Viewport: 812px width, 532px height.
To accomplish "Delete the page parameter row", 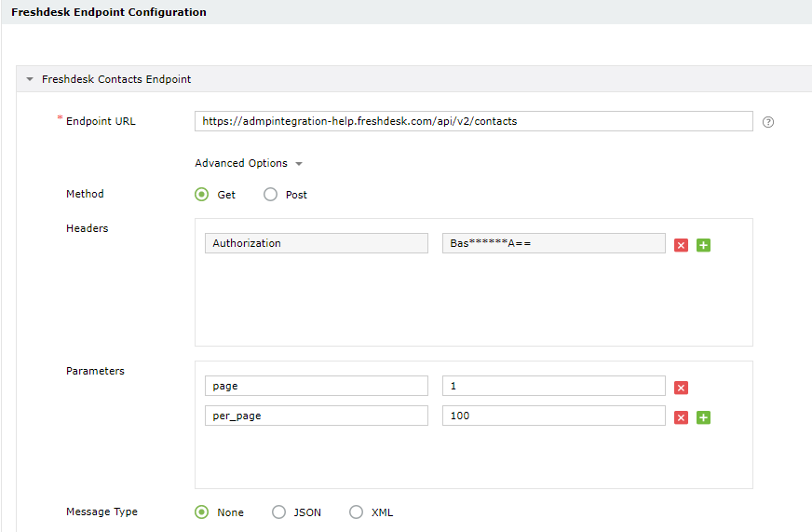I will [681, 388].
